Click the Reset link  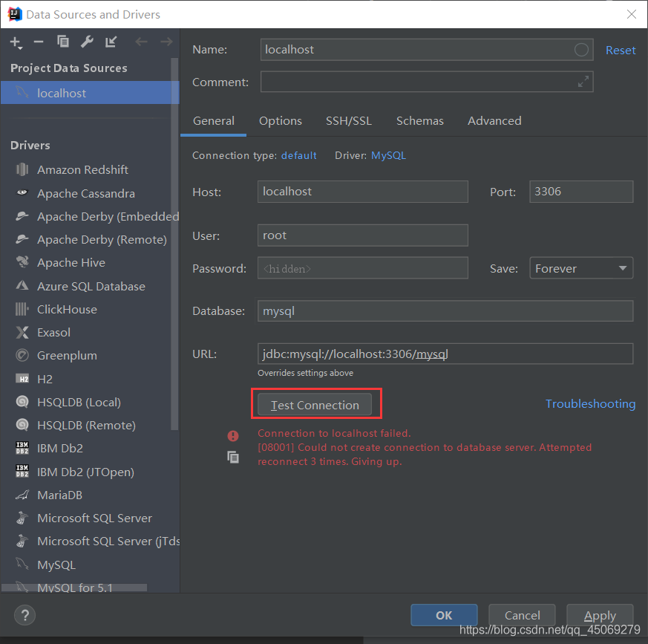click(621, 50)
